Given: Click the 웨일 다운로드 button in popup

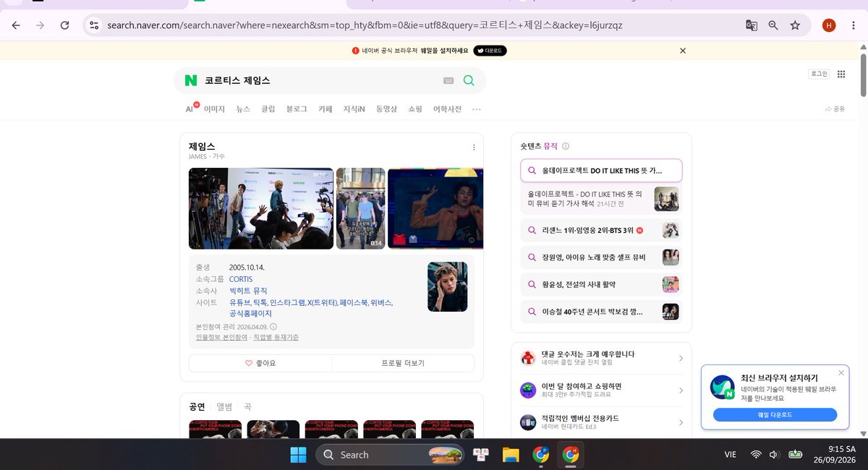Looking at the screenshot, I should pos(775,415).
